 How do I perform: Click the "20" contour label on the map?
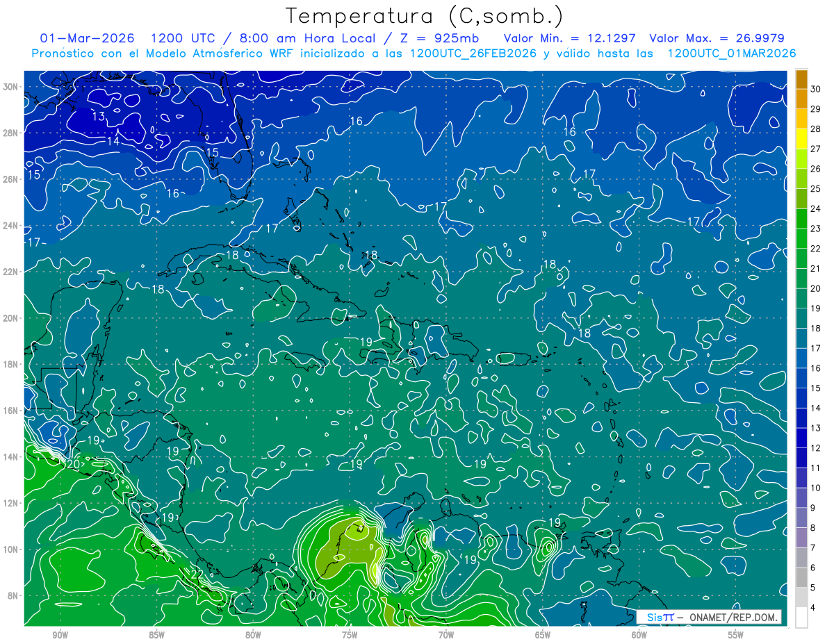(x=73, y=464)
